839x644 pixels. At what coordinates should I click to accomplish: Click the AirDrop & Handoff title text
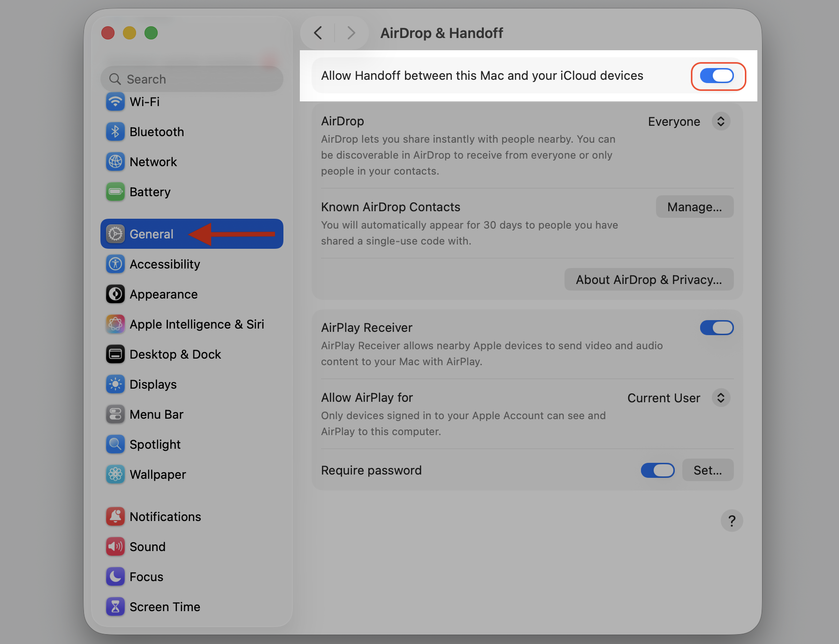(442, 33)
